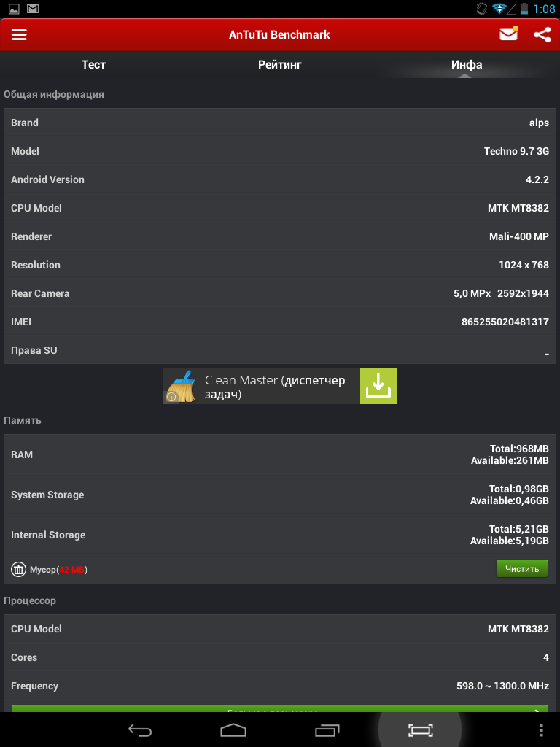This screenshot has width=560, height=747.
Task: Tap the Gmail notification icon in status bar
Action: click(32, 8)
